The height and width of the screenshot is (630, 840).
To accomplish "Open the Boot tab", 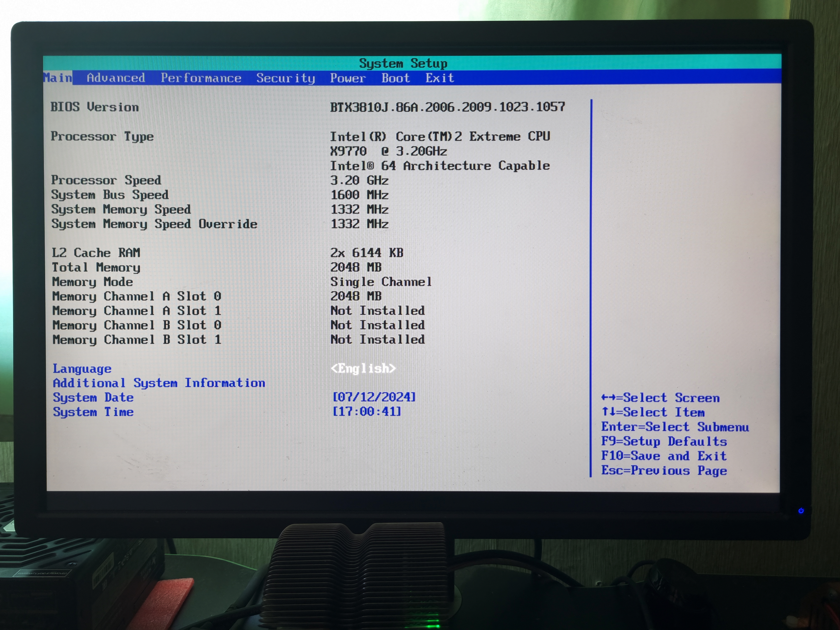I will pos(396,78).
